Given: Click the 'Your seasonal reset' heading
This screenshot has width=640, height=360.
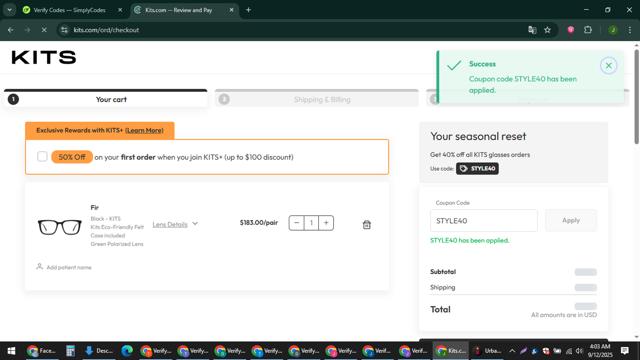Looking at the screenshot, I should coord(478,136).
